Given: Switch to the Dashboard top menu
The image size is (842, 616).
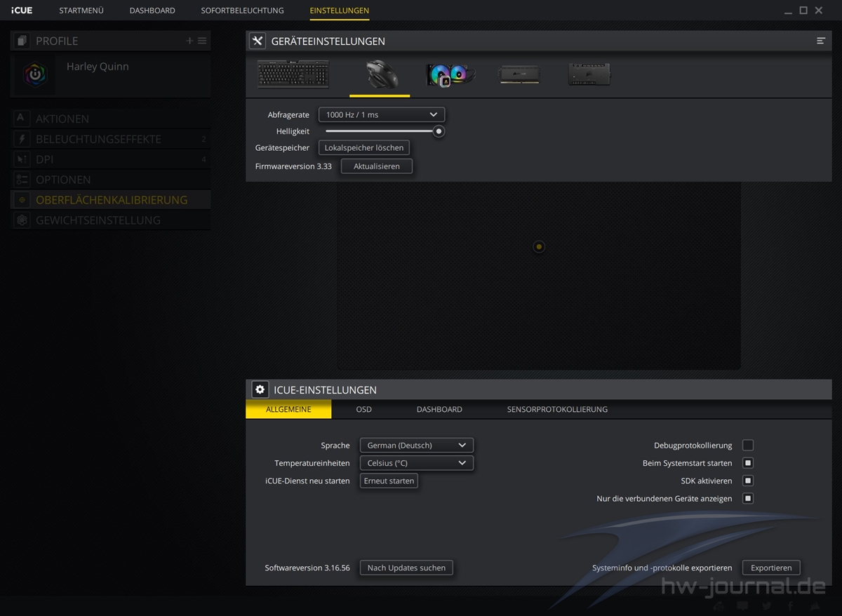Looking at the screenshot, I should [x=152, y=11].
